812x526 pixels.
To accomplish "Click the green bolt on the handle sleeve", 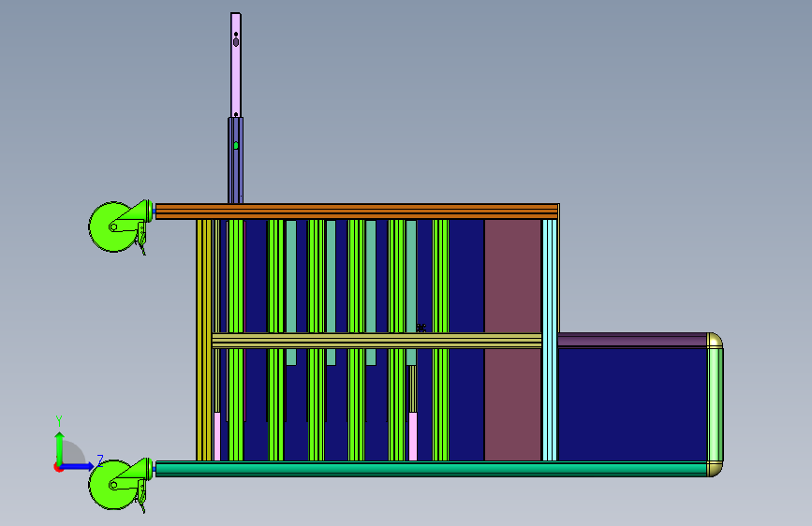I will tap(236, 146).
